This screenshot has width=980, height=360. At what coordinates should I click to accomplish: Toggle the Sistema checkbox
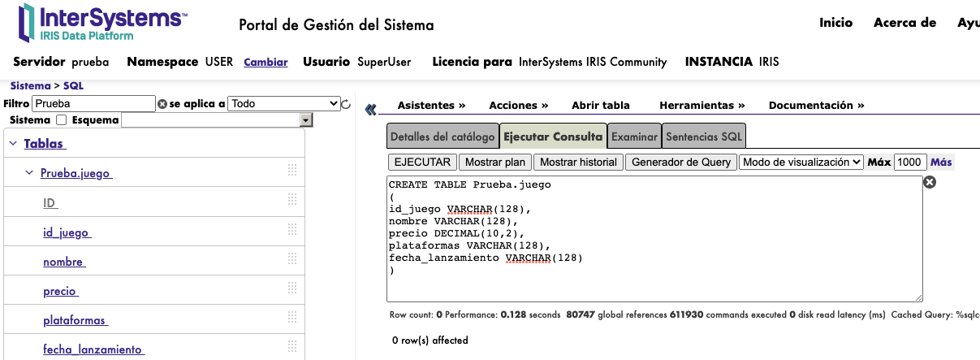pyautogui.click(x=61, y=120)
